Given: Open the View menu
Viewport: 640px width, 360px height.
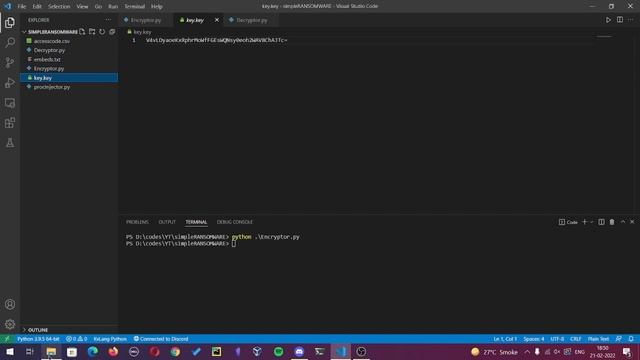Looking at the screenshot, I should [82, 6].
